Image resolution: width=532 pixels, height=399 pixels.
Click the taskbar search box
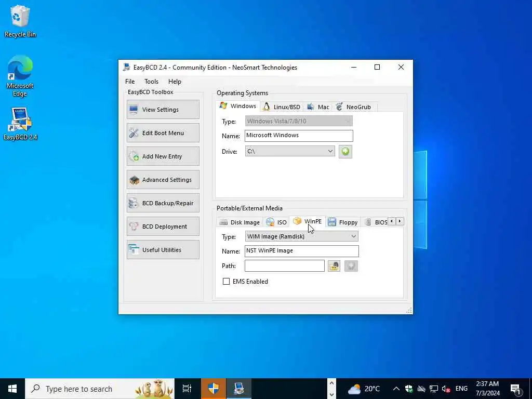coord(100,389)
